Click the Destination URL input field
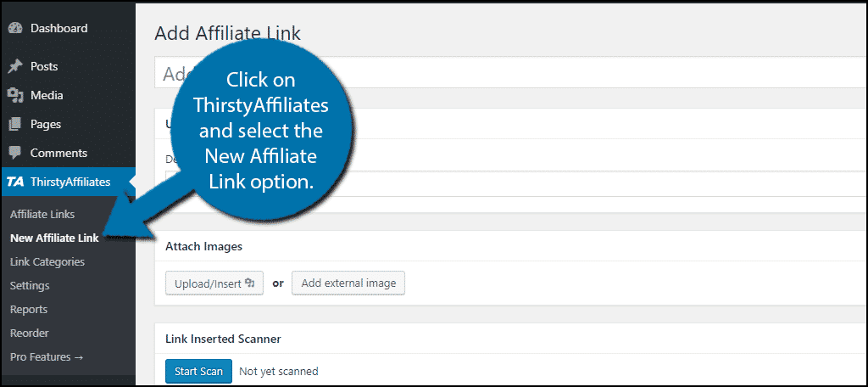The width and height of the screenshot is (868, 387). coord(516,183)
